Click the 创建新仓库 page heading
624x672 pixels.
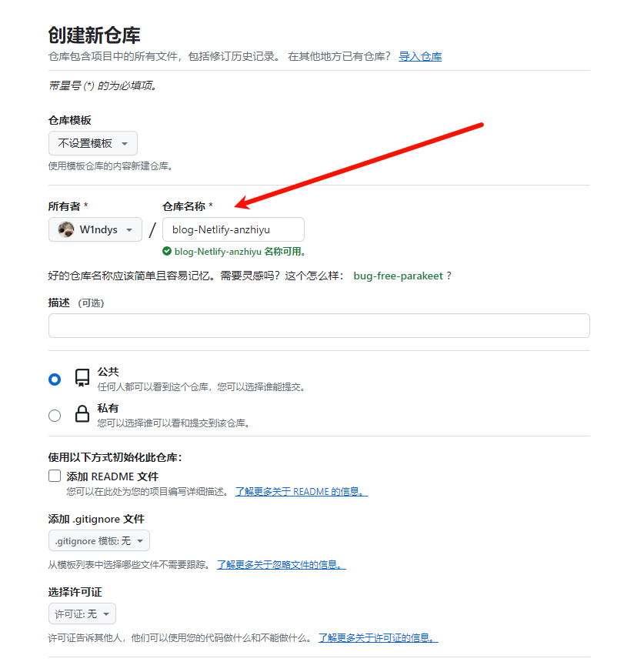click(x=94, y=35)
